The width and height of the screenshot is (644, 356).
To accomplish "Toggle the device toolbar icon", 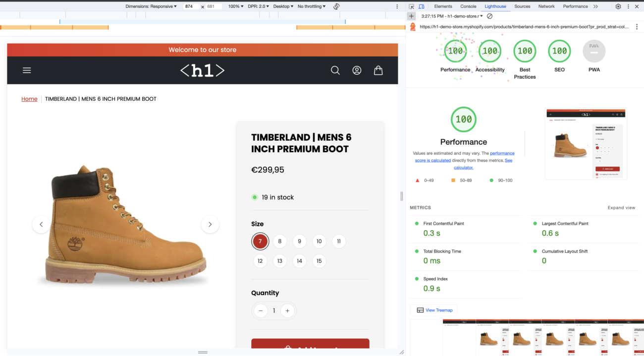I will tap(422, 6).
